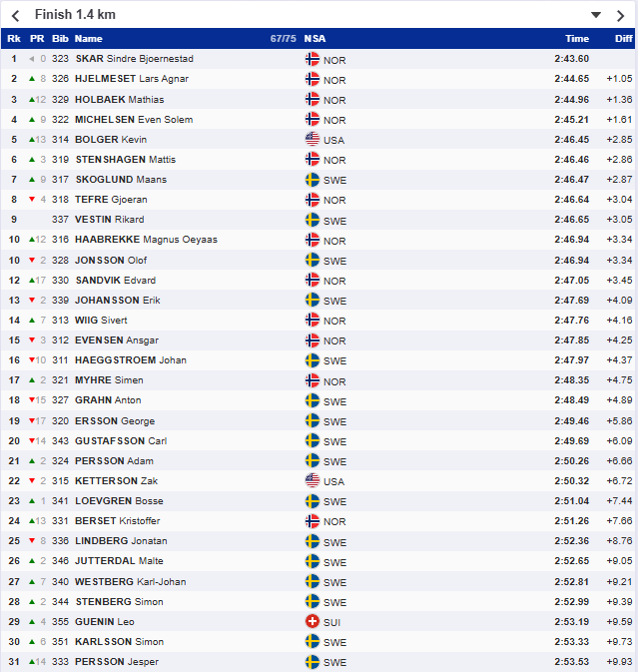Select athlete SKAR Sindre Bjoernestad
The width and height of the screenshot is (638, 672).
coord(134,59)
